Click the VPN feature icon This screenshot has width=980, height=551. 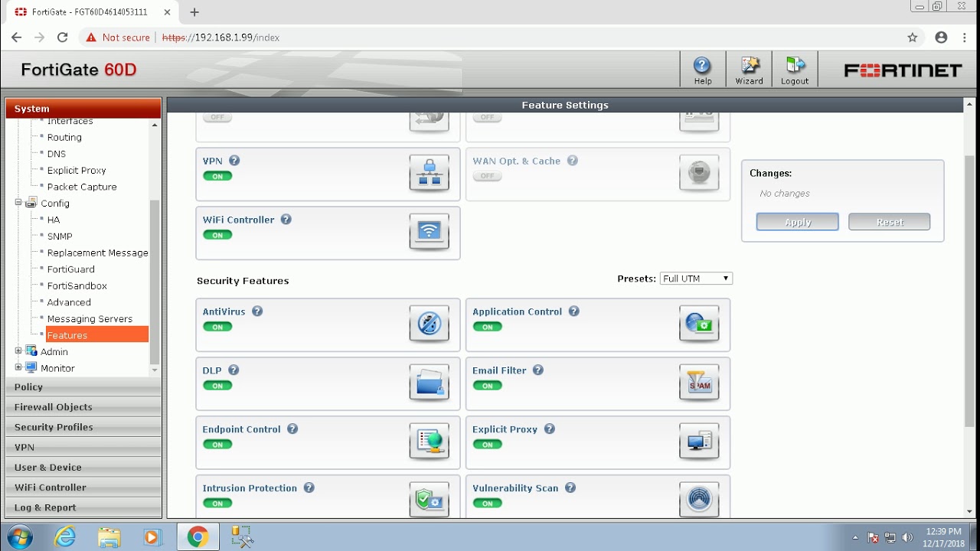[x=429, y=173]
